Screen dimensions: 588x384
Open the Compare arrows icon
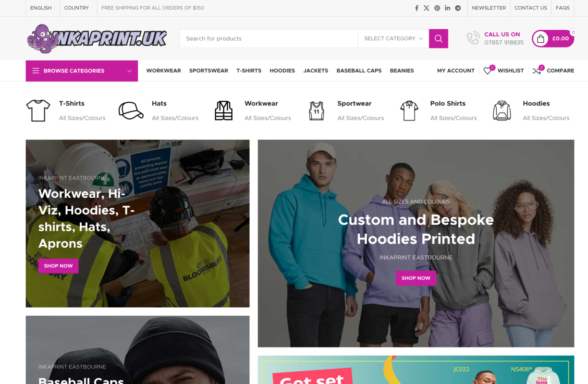tap(537, 71)
